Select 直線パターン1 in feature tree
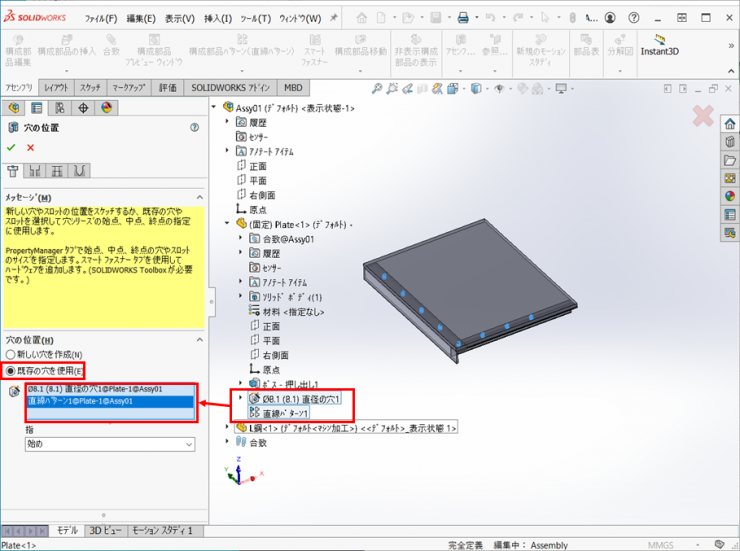Image resolution: width=740 pixels, height=551 pixels. click(285, 412)
